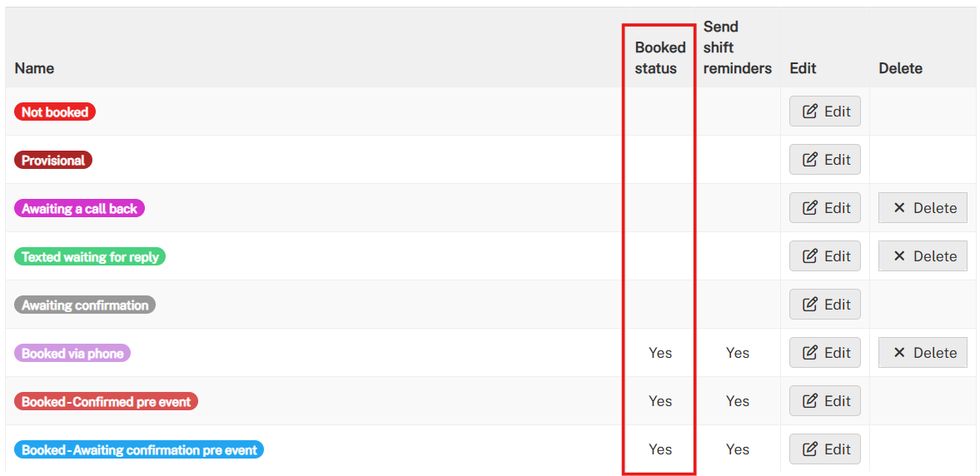Edit the Texted waiting for reply status
The width and height of the screenshot is (980, 476).
(825, 256)
